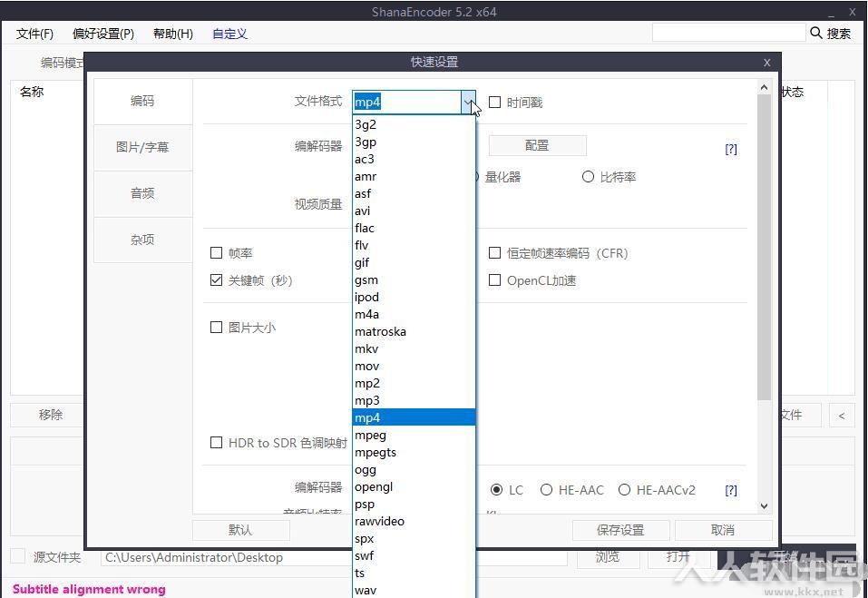Open the Preferences (偏好设置) menu
Image resolution: width=868 pixels, height=598 pixels.
point(103,34)
